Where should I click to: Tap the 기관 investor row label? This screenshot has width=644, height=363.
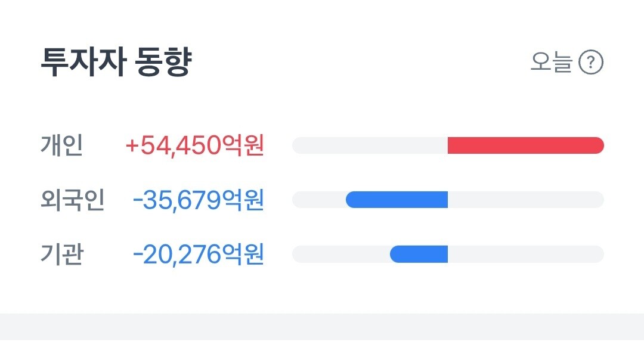pyautogui.click(x=62, y=254)
